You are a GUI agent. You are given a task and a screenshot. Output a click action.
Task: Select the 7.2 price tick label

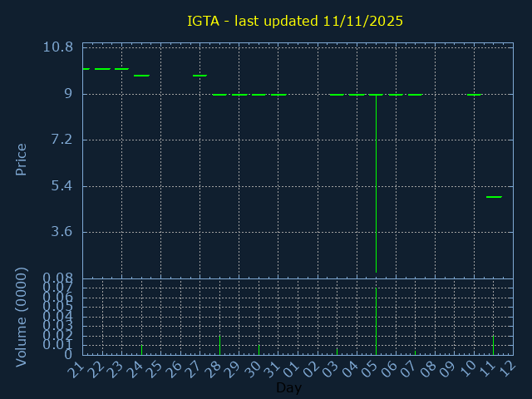click(62, 140)
